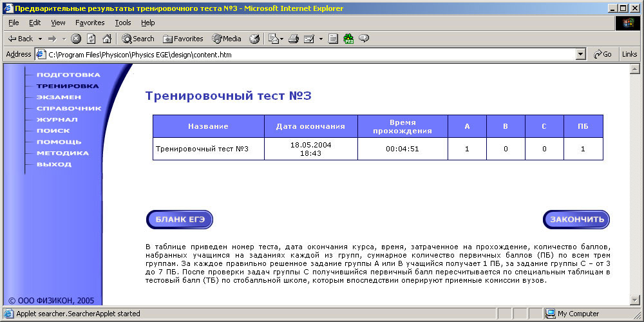Open the Favorites toolbar button
Screen dimensions: 644x322
[x=183, y=39]
